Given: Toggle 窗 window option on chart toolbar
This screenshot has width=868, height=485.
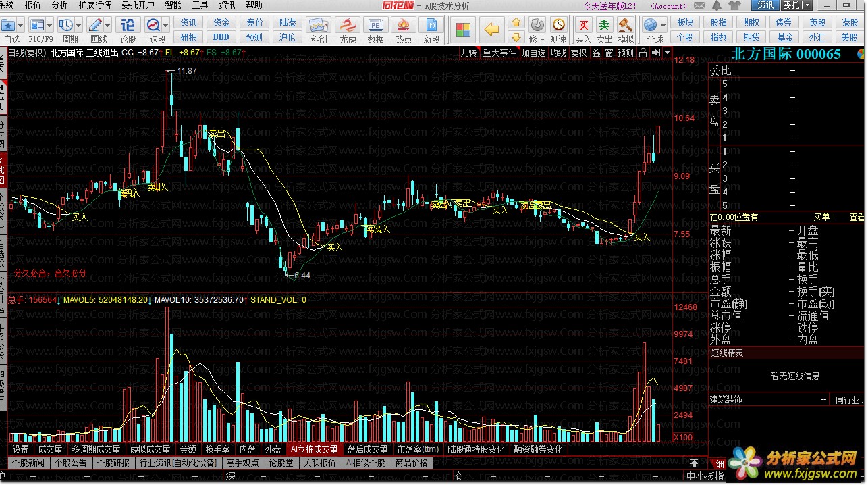Looking at the screenshot, I should (609, 53).
